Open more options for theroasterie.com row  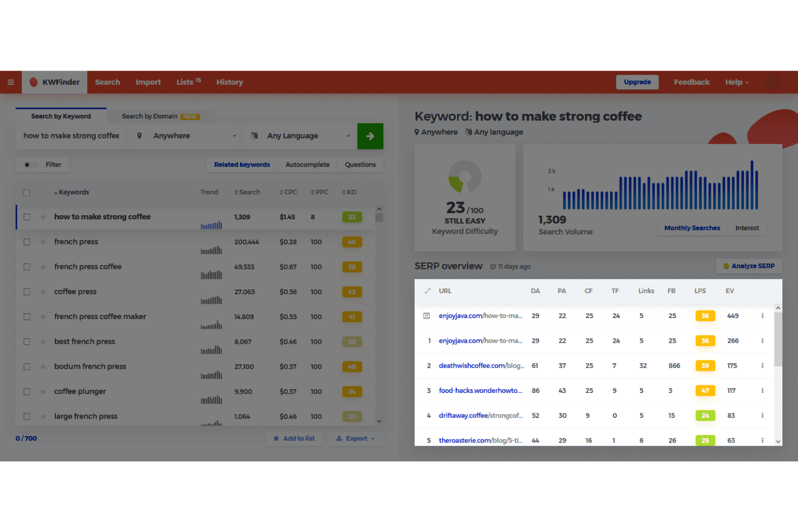762,440
